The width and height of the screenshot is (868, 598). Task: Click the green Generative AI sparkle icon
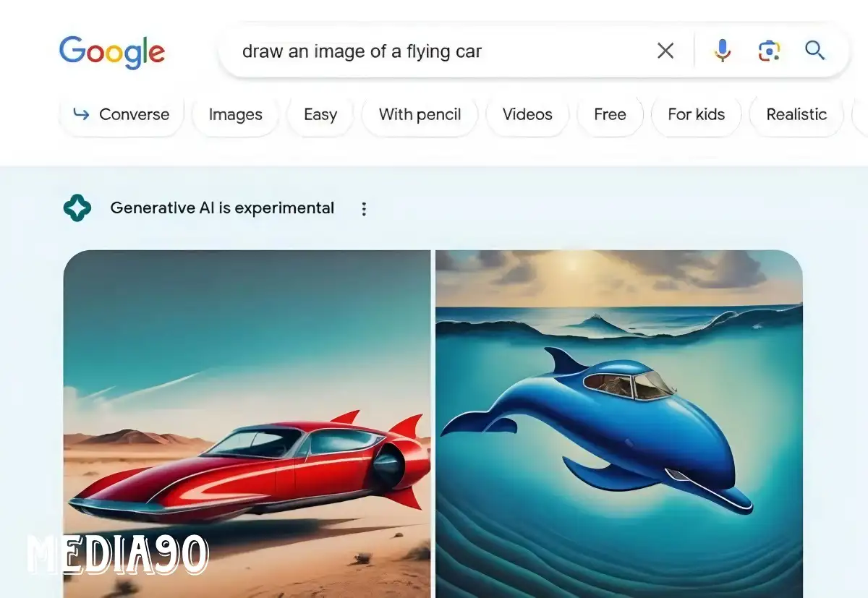(x=77, y=208)
